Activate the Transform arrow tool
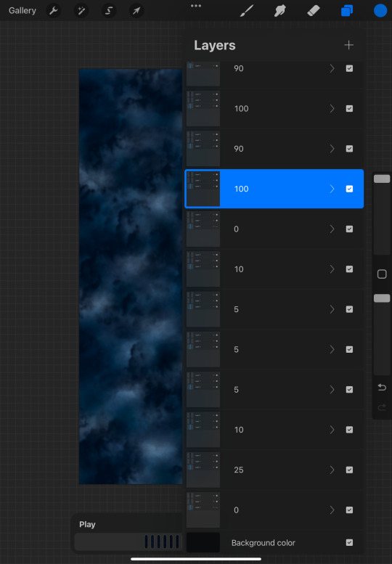The height and width of the screenshot is (564, 392). tap(136, 11)
